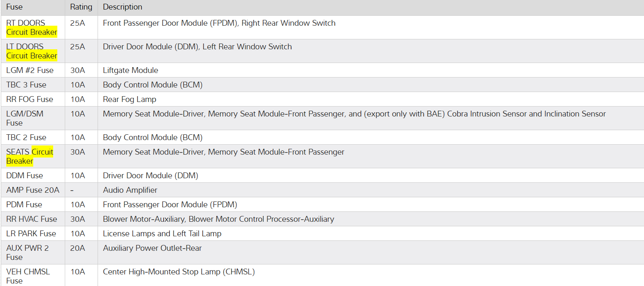The height and width of the screenshot is (286, 644).
Task: Click License Lamps and Left Tail Lamp text
Action: point(162,233)
